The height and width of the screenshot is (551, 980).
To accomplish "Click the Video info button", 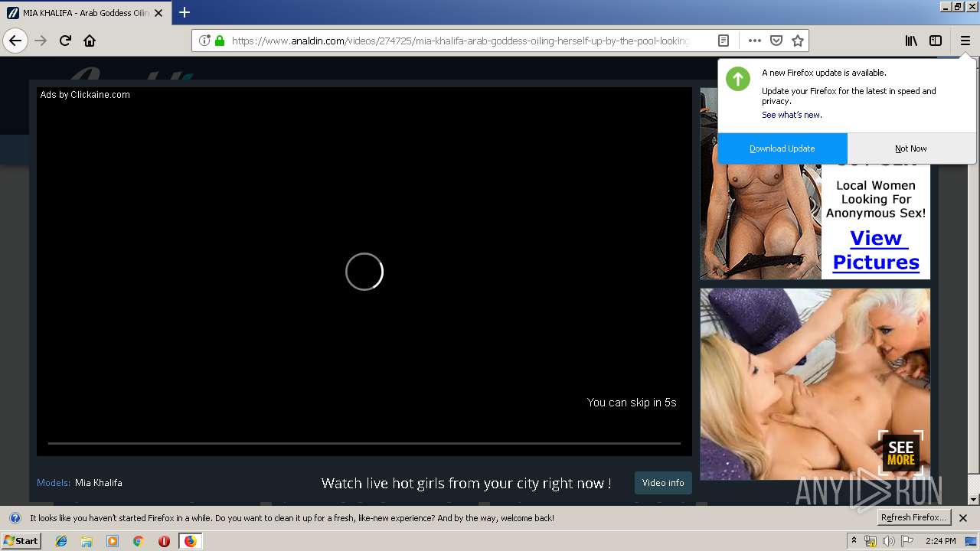I will (x=663, y=483).
